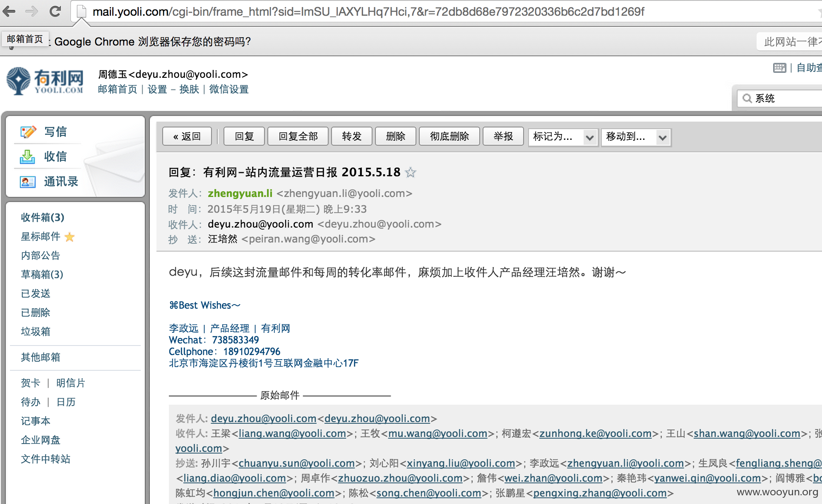The image size is (822, 504).
Task: Open 记事本 notepad
Action: click(36, 421)
